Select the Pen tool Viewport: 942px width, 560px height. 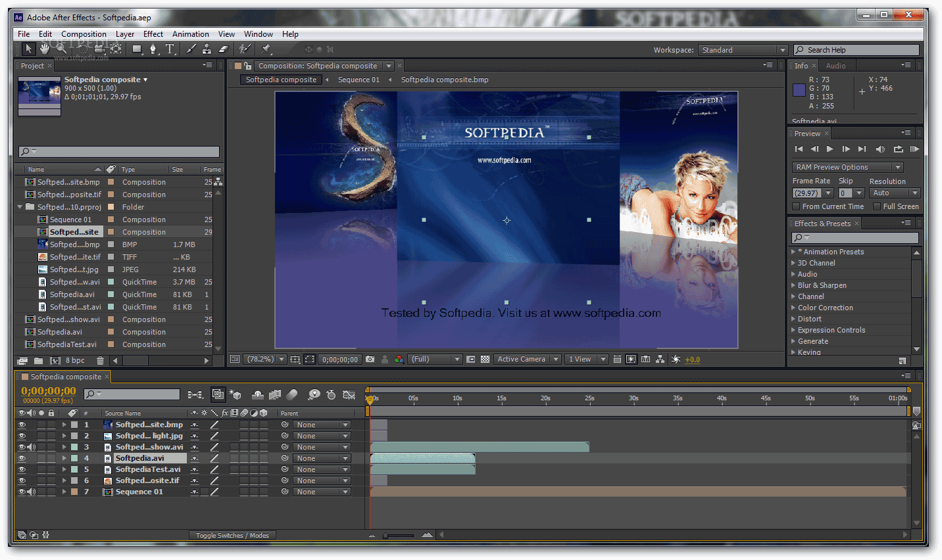pyautogui.click(x=153, y=49)
